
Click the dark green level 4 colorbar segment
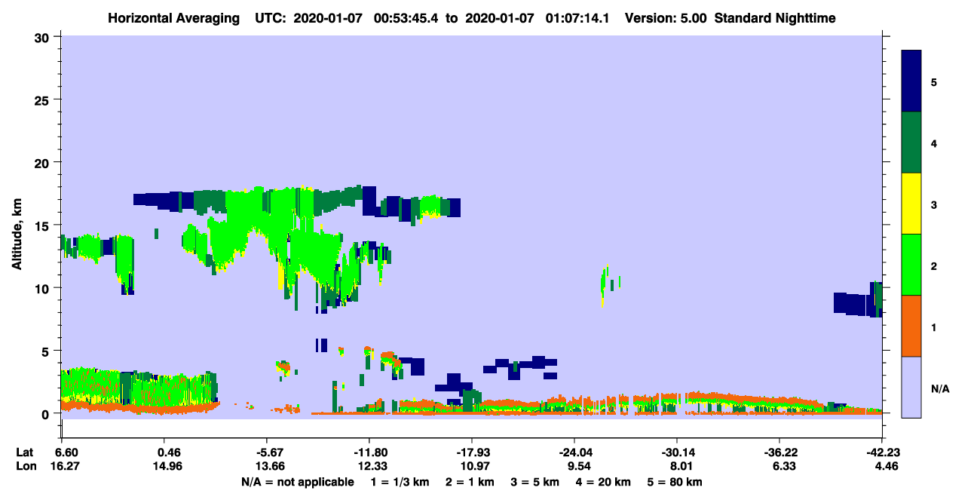(911, 143)
